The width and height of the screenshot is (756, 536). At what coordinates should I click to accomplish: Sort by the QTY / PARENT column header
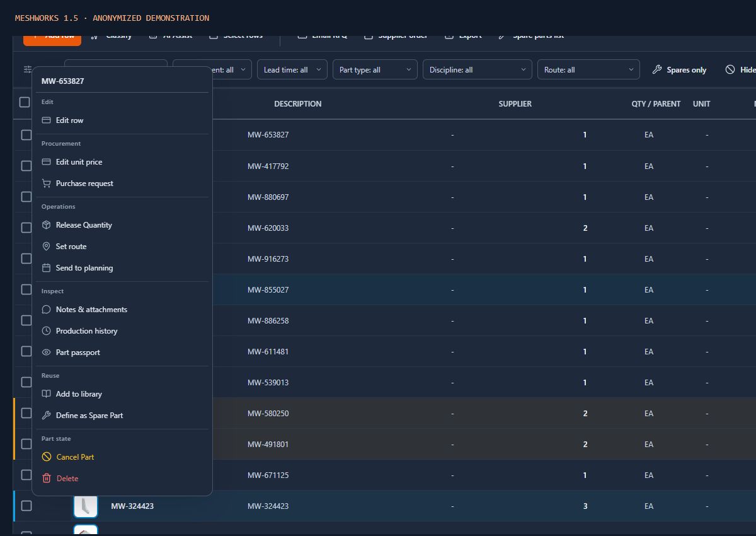pos(656,104)
